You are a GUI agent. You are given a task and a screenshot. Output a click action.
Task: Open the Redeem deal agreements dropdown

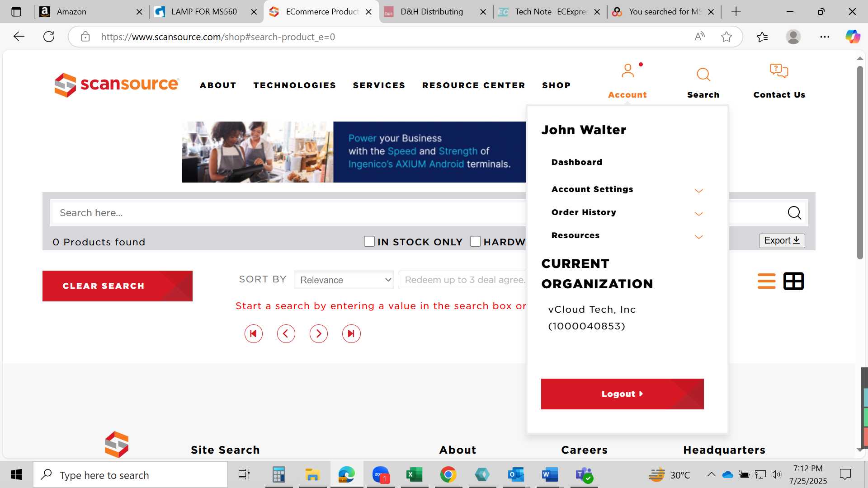pyautogui.click(x=462, y=280)
